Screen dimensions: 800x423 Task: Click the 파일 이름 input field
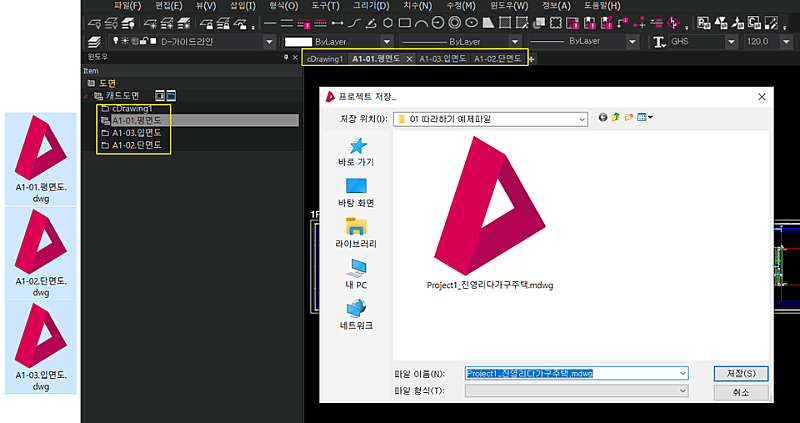point(577,374)
